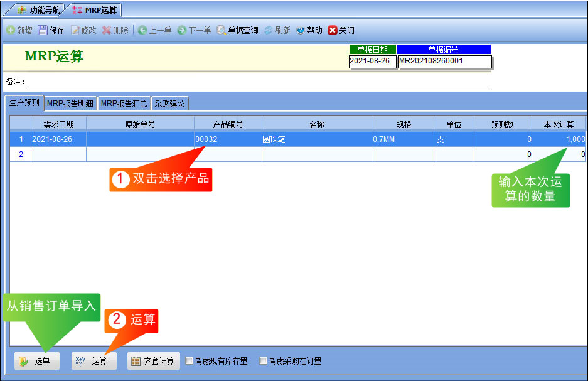588x381 pixels.
Task: Click the 单据编号 number field
Action: pos(445,62)
